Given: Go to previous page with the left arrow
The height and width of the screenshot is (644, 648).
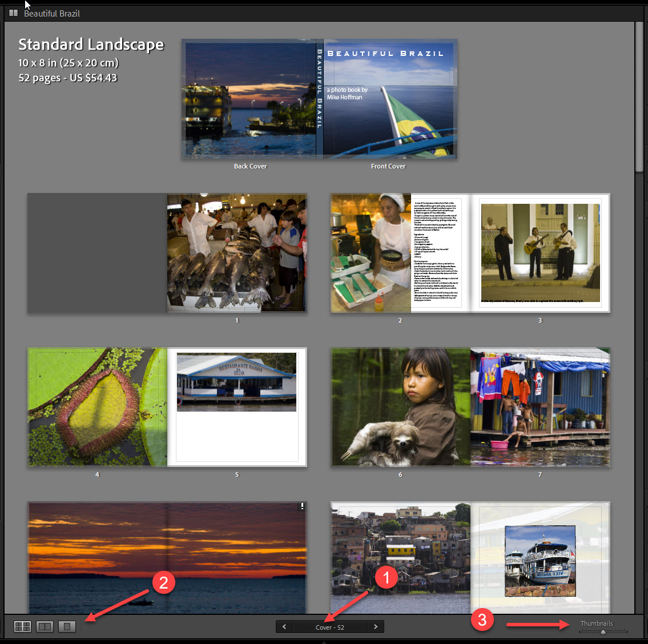Looking at the screenshot, I should 284,626.
